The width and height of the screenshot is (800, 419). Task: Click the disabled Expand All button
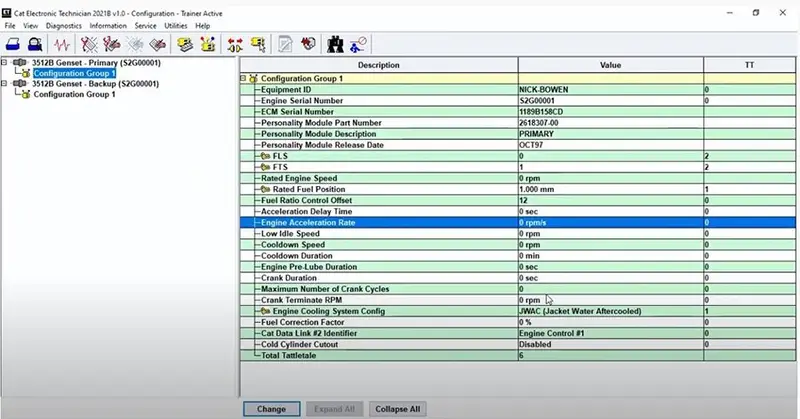pos(334,409)
